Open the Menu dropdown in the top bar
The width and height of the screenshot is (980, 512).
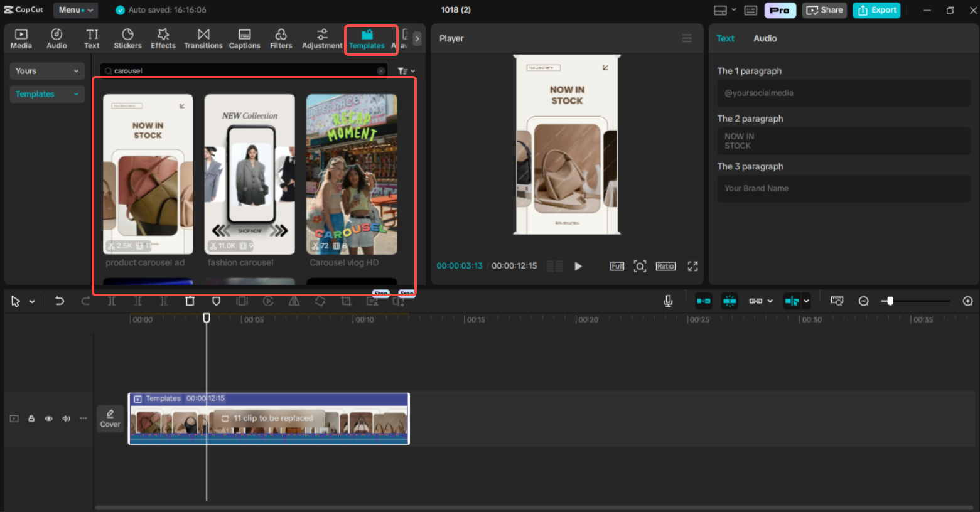[x=75, y=9]
